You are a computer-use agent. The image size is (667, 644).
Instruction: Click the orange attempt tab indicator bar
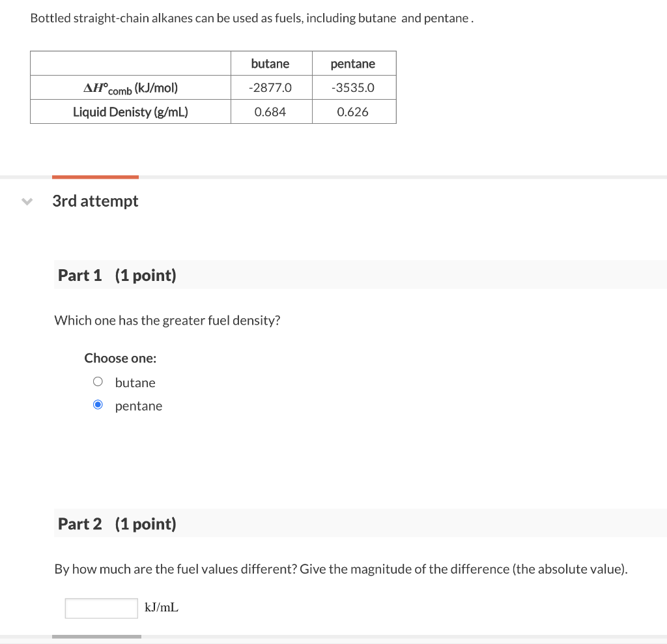95,177
